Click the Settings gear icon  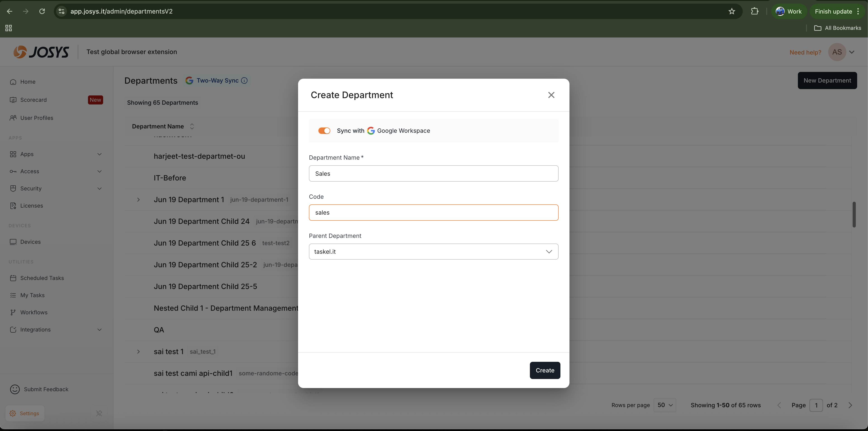click(x=13, y=413)
